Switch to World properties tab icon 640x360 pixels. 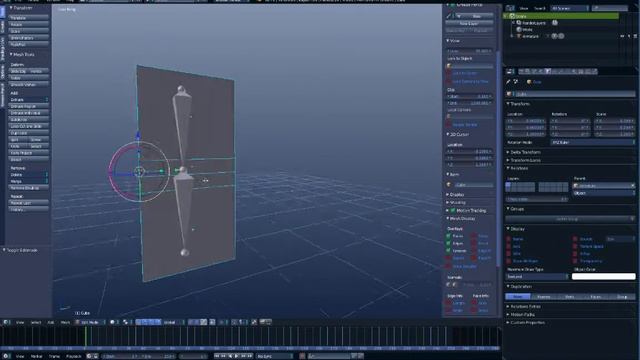coord(541,71)
